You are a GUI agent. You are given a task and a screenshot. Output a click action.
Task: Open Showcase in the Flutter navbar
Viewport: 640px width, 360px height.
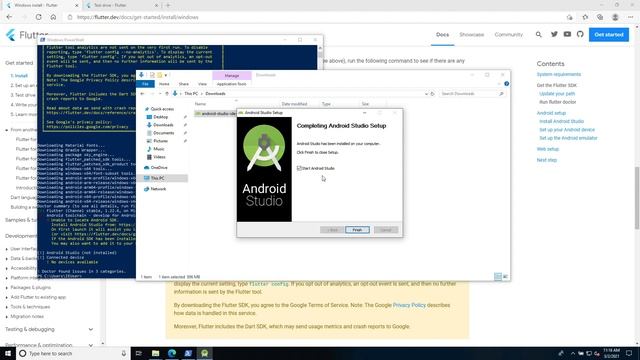[x=471, y=35]
